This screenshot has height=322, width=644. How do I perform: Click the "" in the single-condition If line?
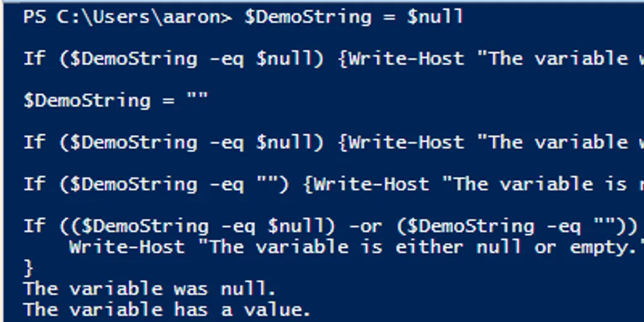268,184
